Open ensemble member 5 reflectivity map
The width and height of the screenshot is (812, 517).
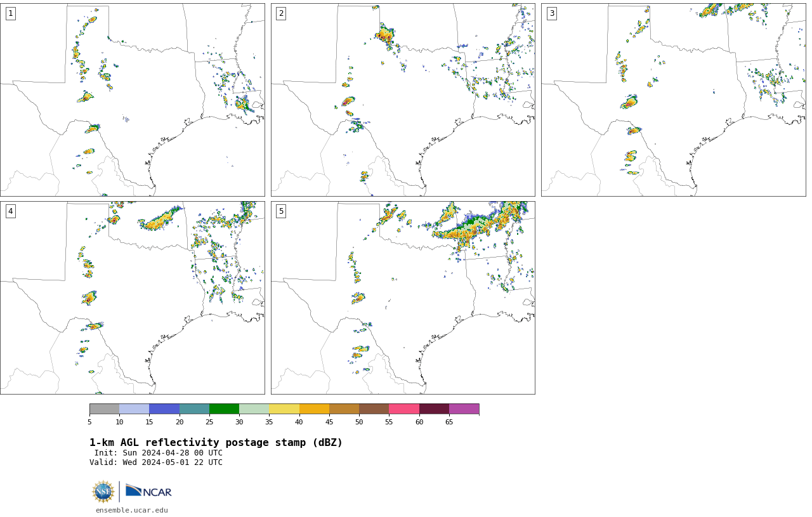point(403,298)
